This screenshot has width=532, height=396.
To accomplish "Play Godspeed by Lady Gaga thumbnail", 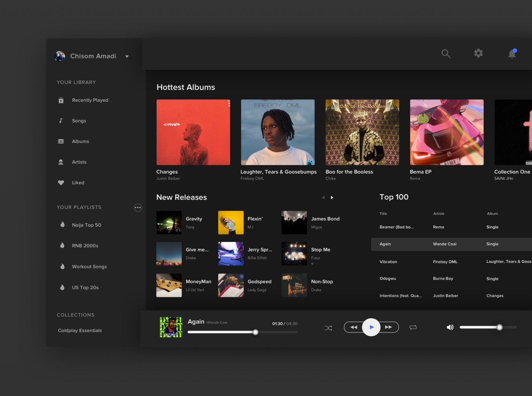I will tap(231, 285).
